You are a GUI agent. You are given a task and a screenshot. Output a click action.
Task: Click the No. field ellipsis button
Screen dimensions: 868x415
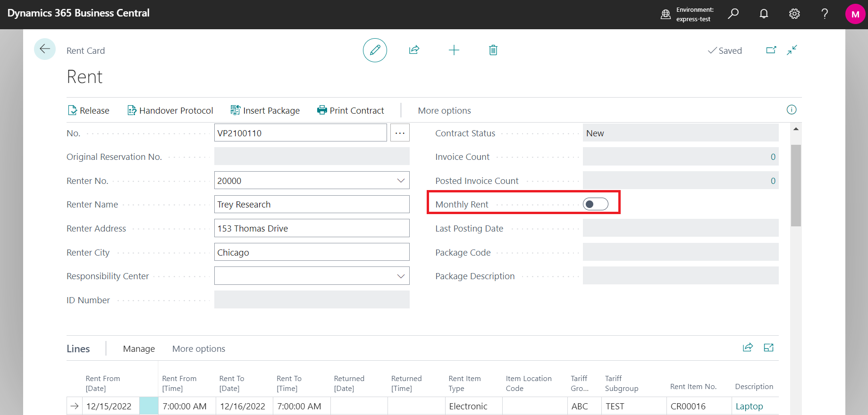tap(400, 133)
